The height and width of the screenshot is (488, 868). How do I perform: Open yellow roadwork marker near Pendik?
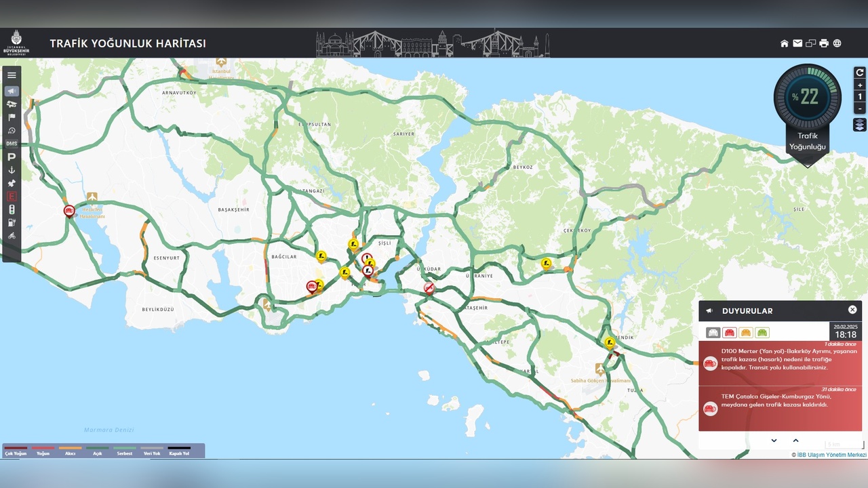[x=610, y=343]
